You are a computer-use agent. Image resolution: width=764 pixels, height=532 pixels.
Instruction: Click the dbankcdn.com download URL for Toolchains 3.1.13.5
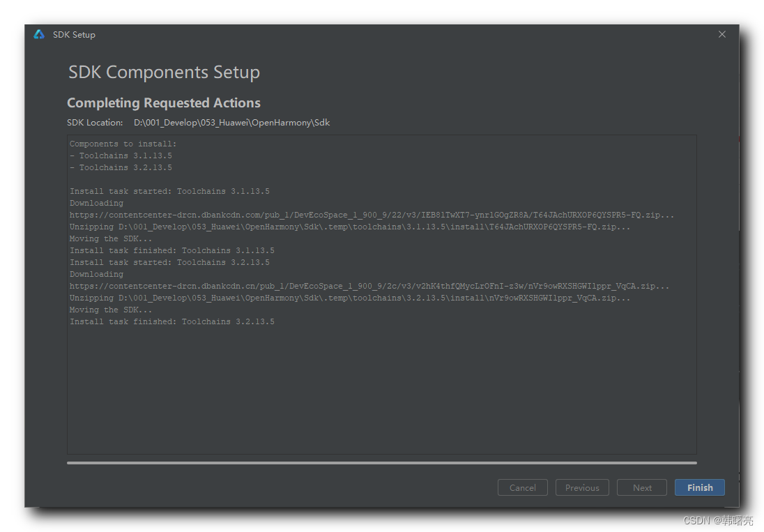coord(372,215)
